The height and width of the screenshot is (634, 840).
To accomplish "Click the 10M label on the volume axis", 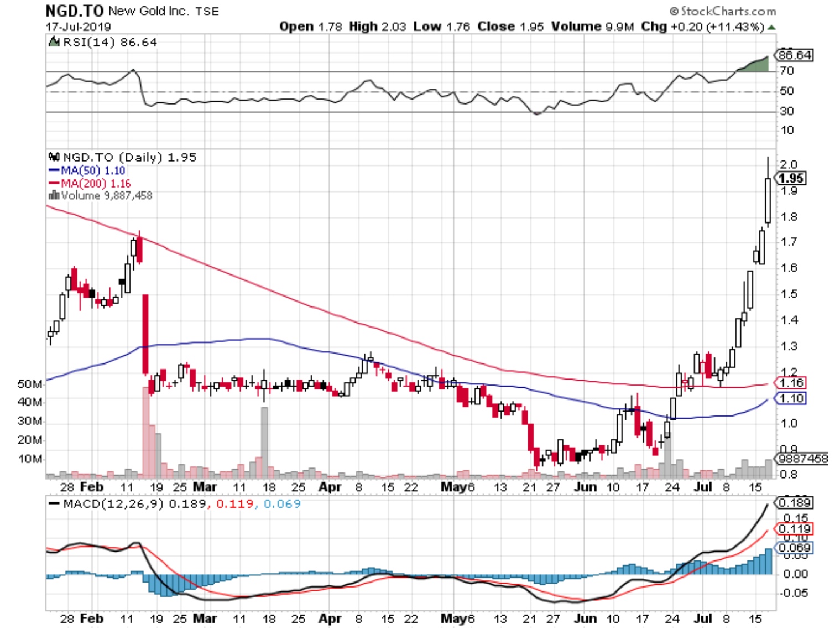I will [30, 459].
